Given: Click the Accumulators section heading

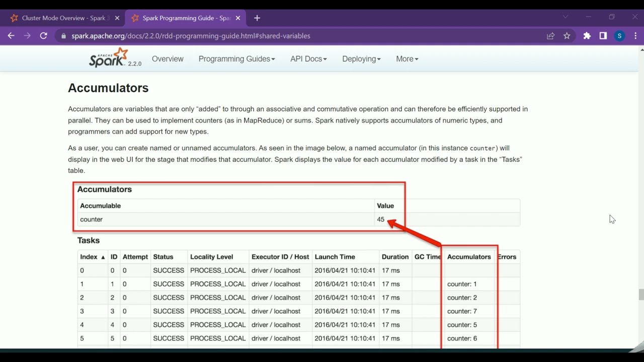Looking at the screenshot, I should 108,88.
